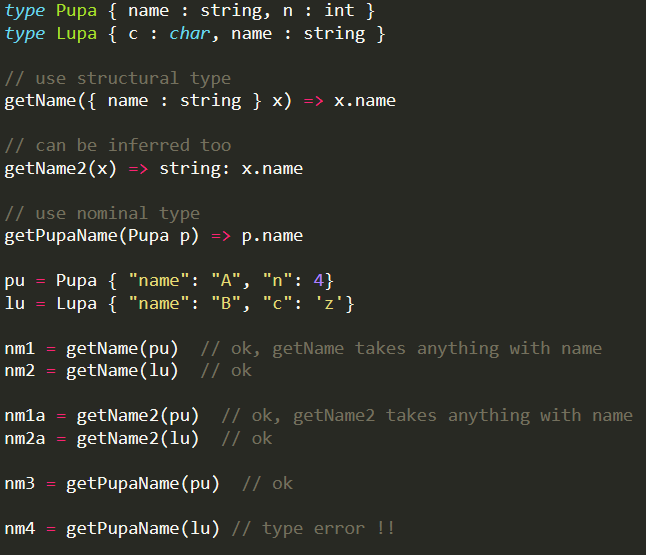Click the 'nm4' variable name
Viewport: 646px width, 555px height.
tap(19, 529)
